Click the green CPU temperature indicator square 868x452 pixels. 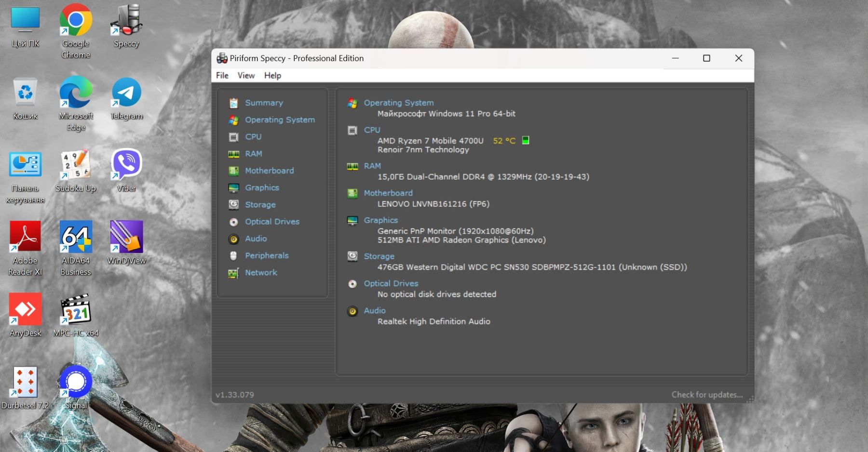click(526, 140)
